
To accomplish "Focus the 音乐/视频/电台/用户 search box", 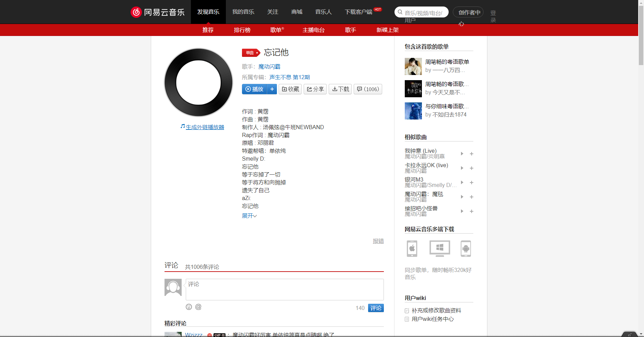I will click(x=425, y=12).
